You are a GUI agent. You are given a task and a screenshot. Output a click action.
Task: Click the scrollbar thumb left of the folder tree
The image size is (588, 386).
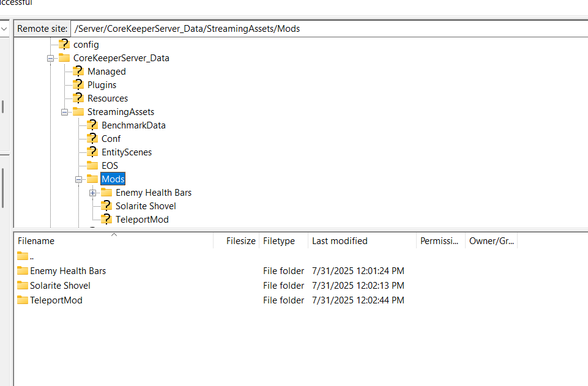pyautogui.click(x=2, y=107)
